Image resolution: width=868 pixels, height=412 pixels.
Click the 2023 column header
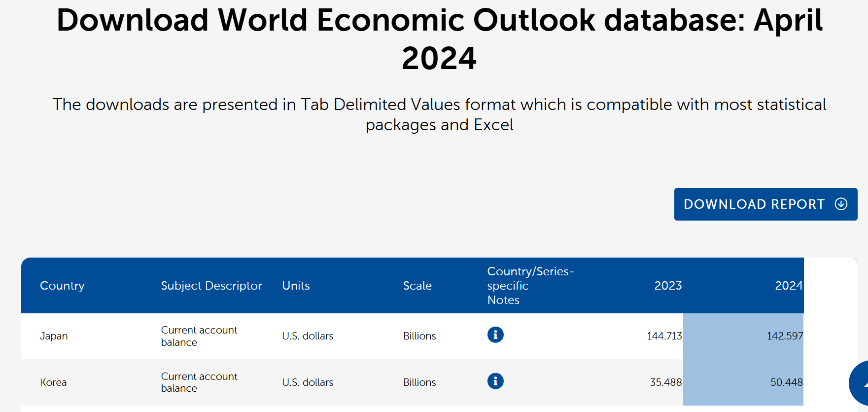[x=668, y=286]
